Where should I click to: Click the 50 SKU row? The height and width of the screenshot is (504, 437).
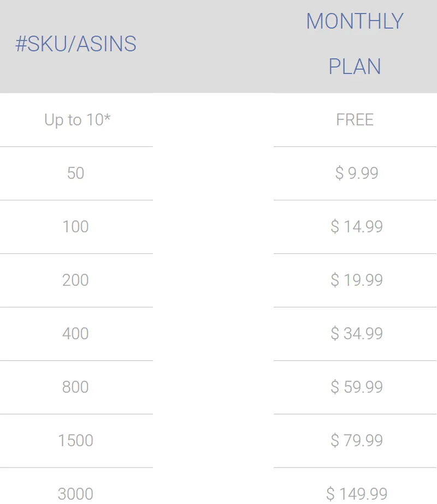[75, 173]
